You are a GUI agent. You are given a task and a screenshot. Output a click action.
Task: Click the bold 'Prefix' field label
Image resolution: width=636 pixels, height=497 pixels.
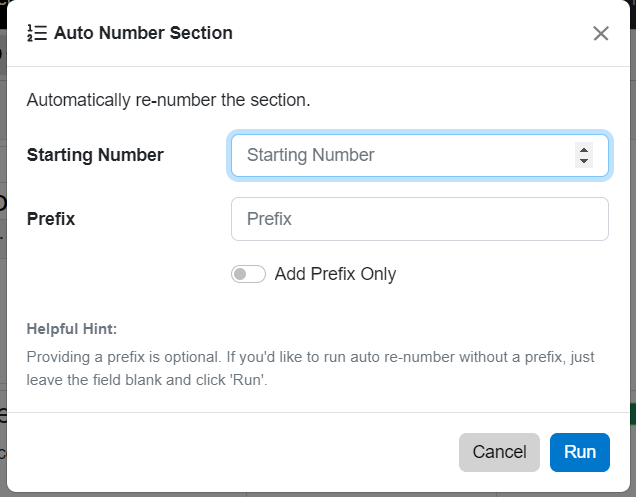pyautogui.click(x=51, y=218)
